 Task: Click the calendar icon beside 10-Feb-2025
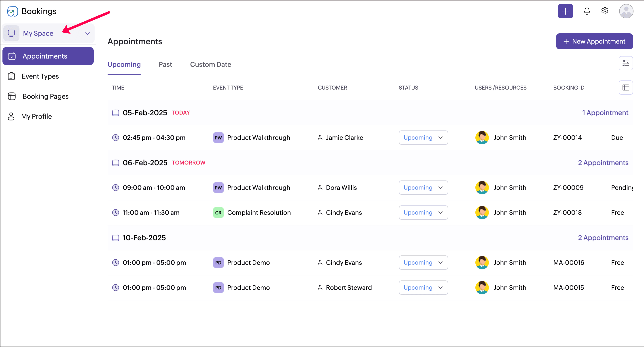coord(116,238)
